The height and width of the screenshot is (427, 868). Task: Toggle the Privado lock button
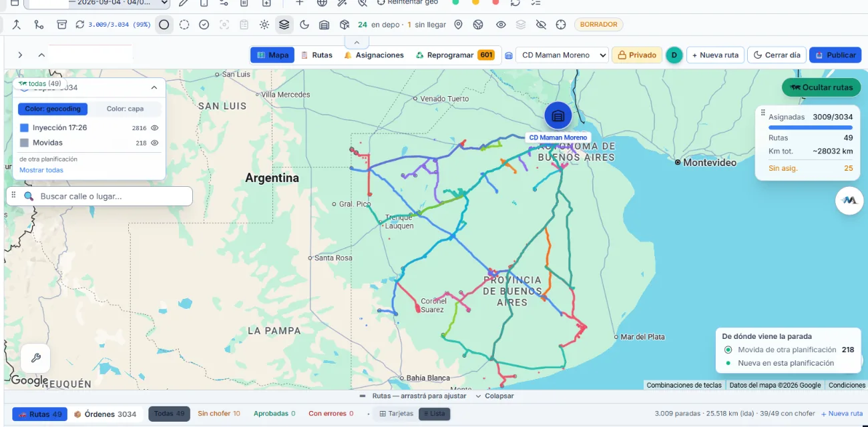coord(636,55)
